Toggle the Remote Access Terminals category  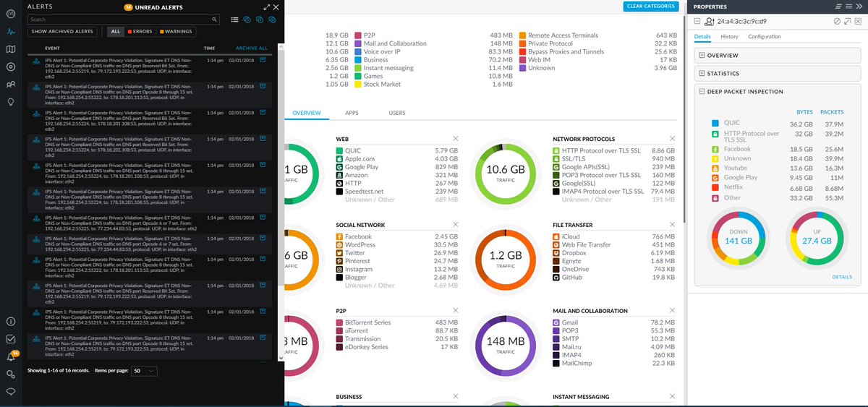coord(558,35)
